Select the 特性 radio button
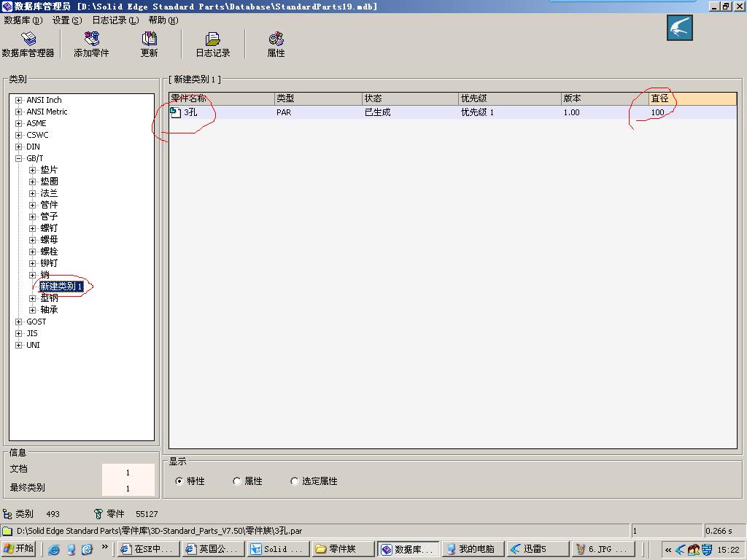This screenshot has width=747, height=560. pos(179,481)
